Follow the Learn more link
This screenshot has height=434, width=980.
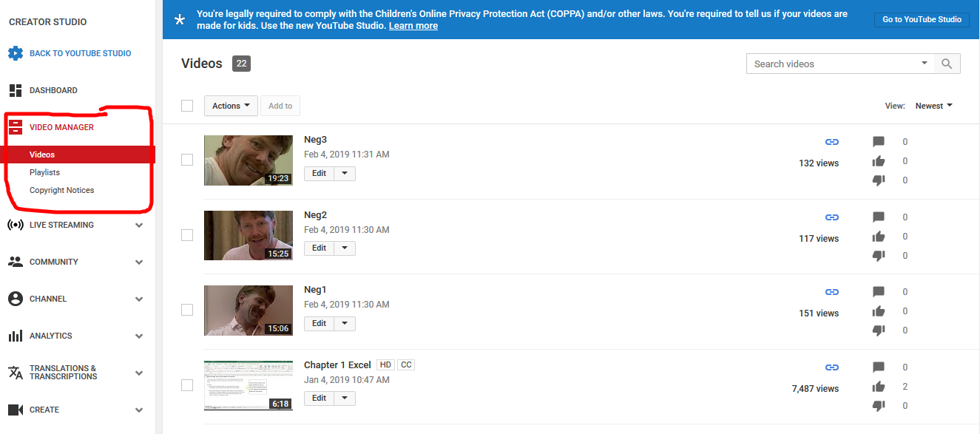click(413, 26)
